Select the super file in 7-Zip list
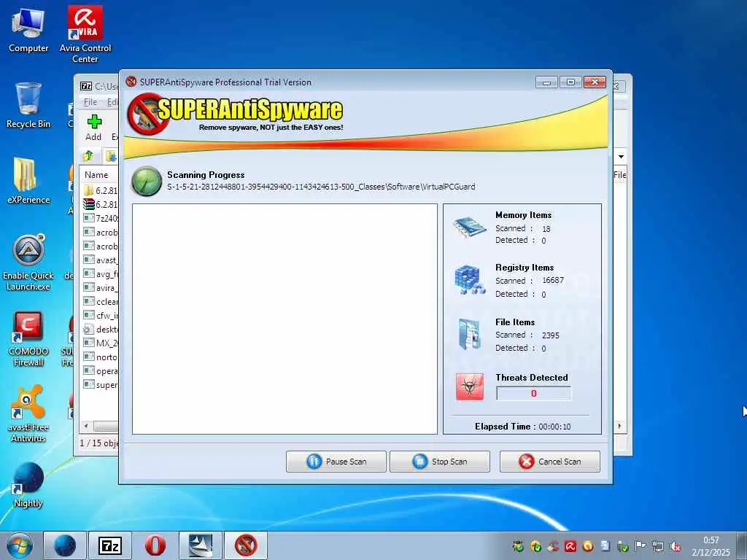The height and width of the screenshot is (560, 747). point(100,385)
